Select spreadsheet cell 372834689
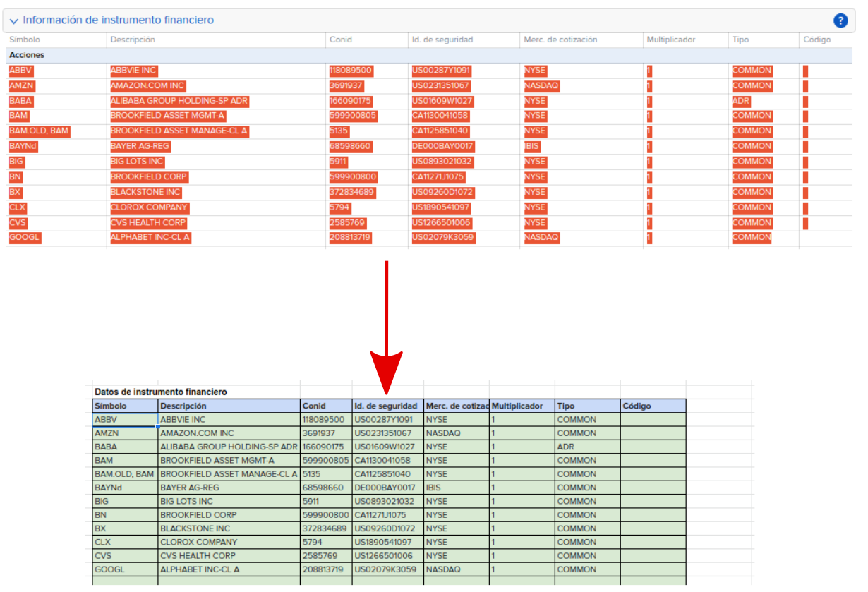 pyautogui.click(x=326, y=528)
